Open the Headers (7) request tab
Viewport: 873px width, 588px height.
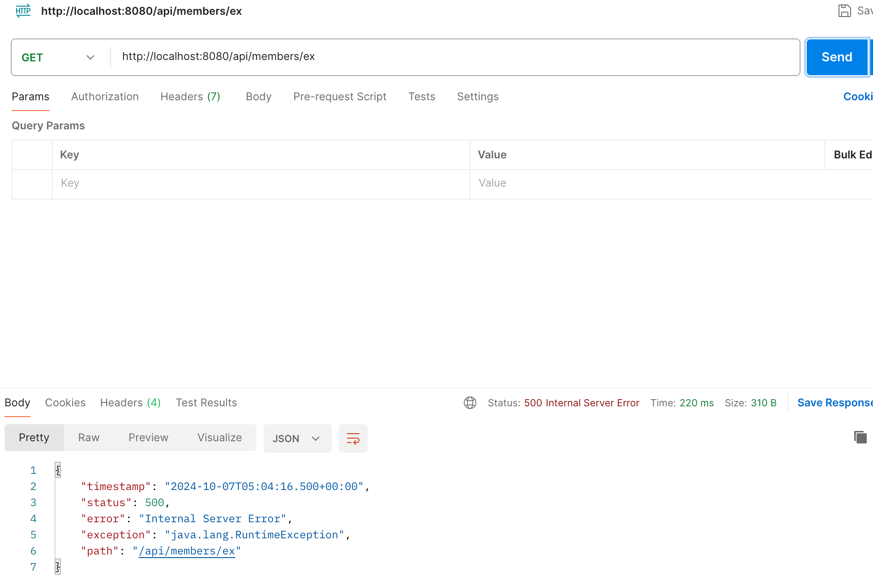click(x=190, y=97)
